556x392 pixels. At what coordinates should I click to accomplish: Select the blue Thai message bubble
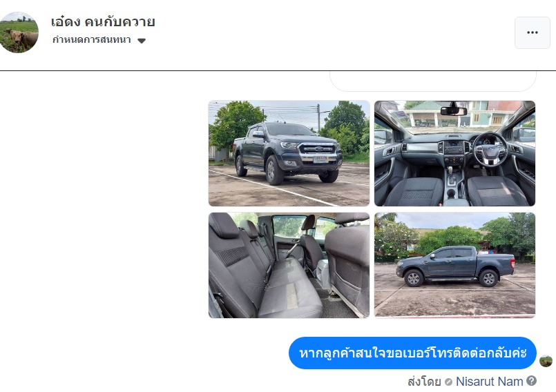click(412, 353)
